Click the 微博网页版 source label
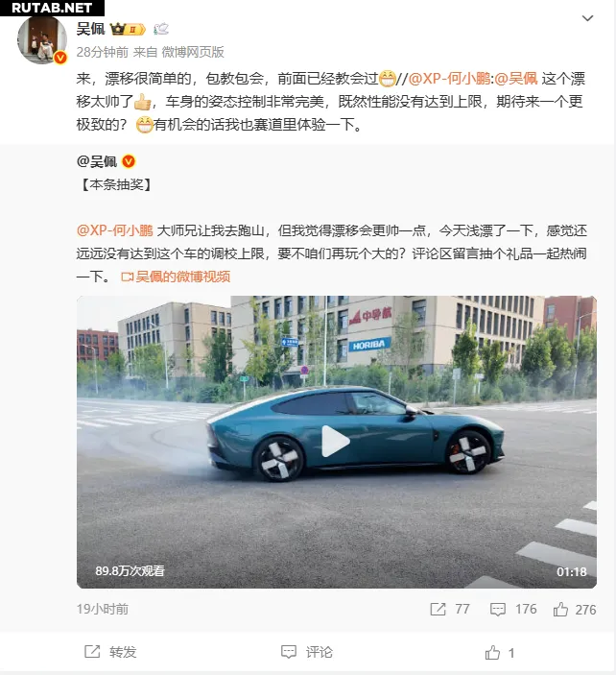 click(x=193, y=52)
